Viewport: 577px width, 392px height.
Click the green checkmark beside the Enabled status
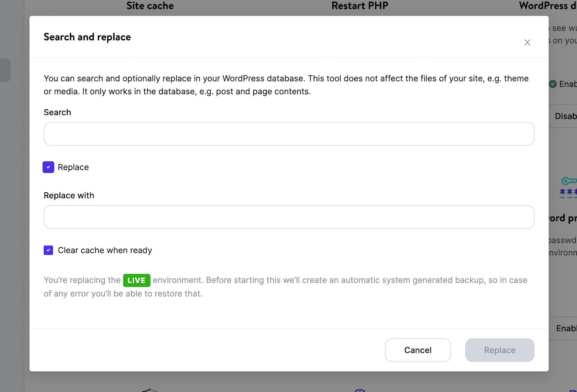coord(552,84)
